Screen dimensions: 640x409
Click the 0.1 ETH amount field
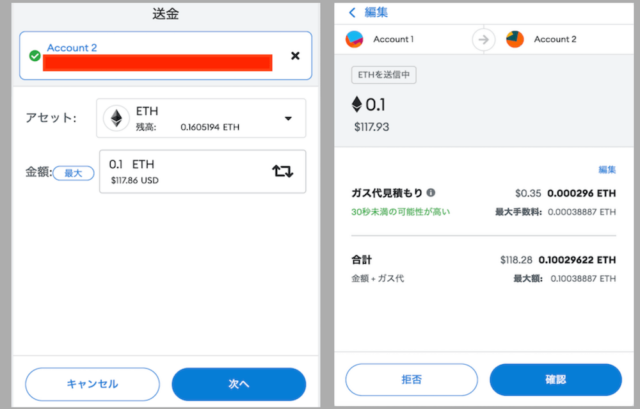coord(202,171)
